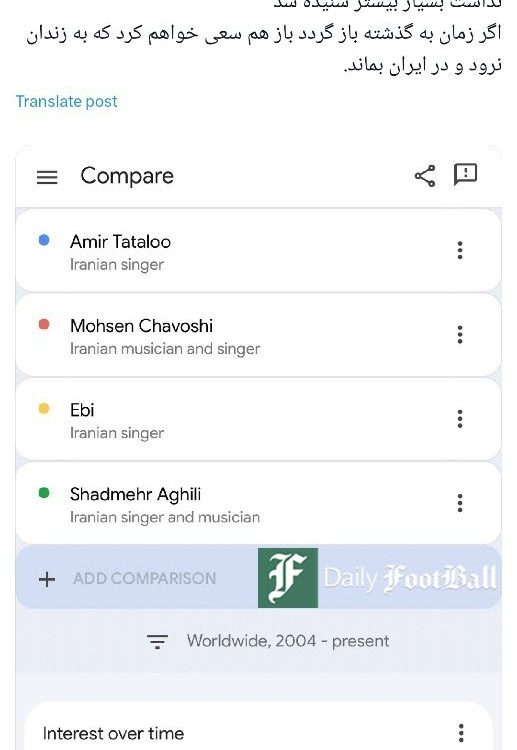Click the green dot for Shadmehr Aghili
Image resolution: width=517 pixels, height=750 pixels.
coord(44,493)
